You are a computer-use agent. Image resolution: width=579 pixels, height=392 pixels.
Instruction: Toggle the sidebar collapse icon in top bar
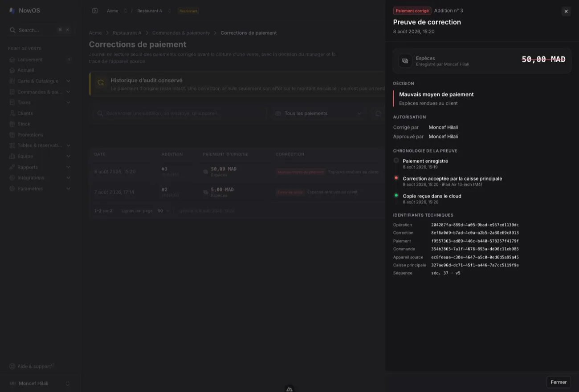point(95,11)
